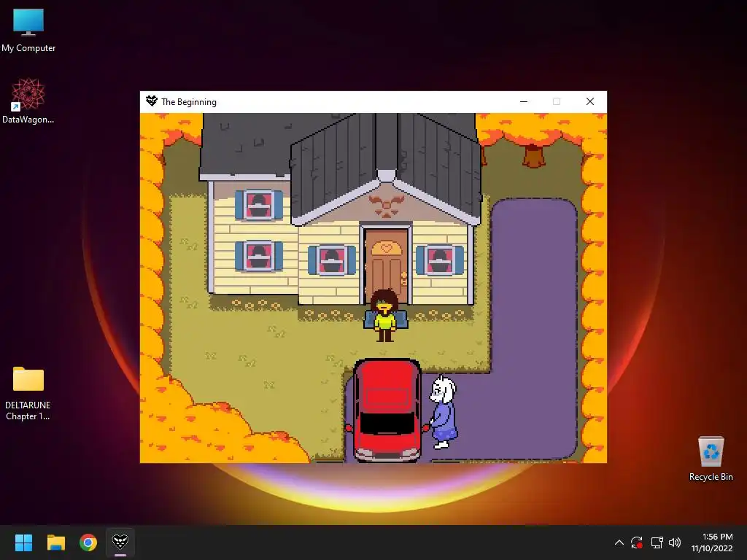Viewport: 747px width, 560px height.
Task: Minimize The Beginning game window
Action: [524, 101]
